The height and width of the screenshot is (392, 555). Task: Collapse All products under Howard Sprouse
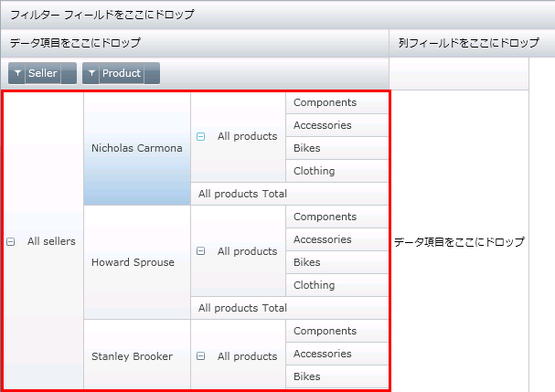point(201,251)
